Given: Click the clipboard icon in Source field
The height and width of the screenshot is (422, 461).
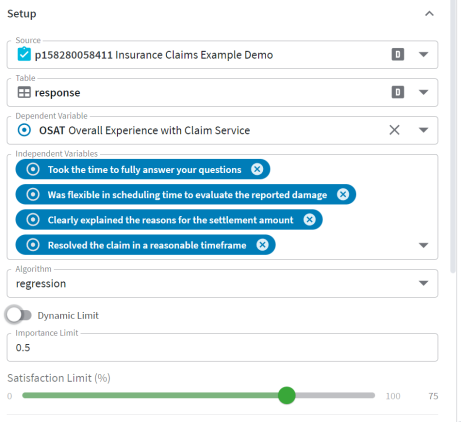Looking at the screenshot, I should point(24,54).
